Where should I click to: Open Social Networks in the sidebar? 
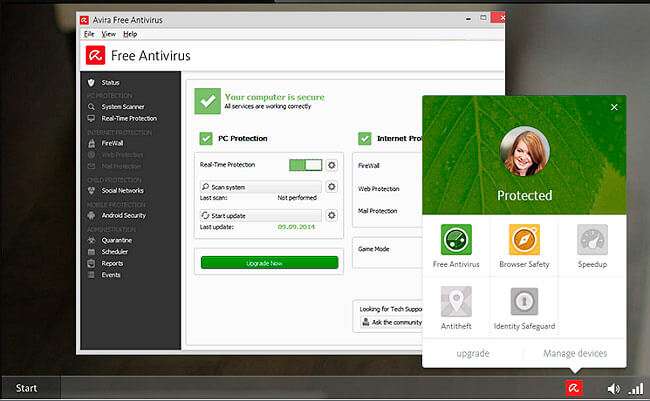(122, 190)
